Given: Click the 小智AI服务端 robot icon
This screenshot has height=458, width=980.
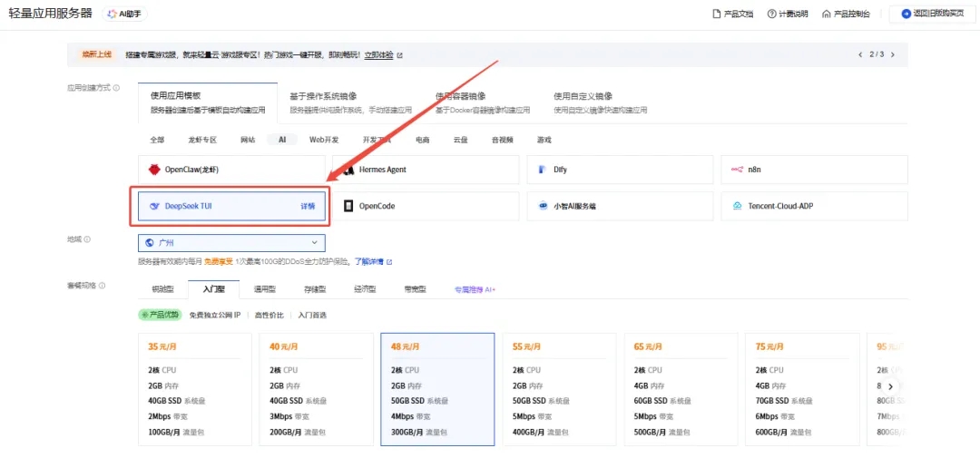Looking at the screenshot, I should pyautogui.click(x=543, y=206).
